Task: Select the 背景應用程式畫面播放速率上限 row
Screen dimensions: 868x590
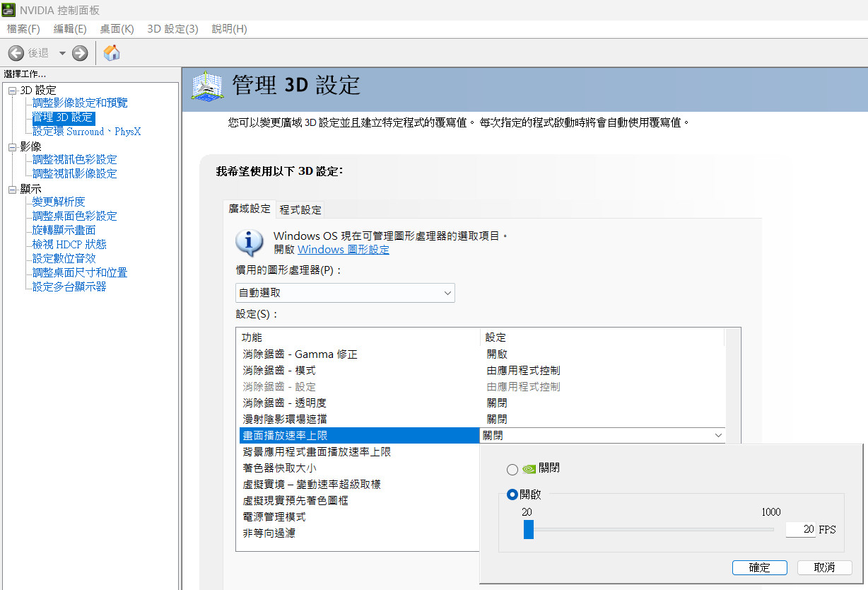Action: [x=358, y=452]
